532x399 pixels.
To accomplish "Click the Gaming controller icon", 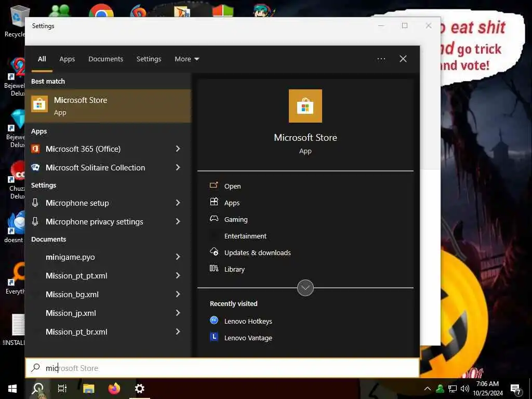I will (x=214, y=219).
